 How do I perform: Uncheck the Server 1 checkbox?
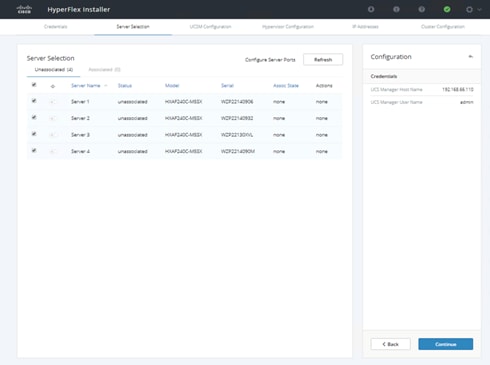pyautogui.click(x=34, y=101)
